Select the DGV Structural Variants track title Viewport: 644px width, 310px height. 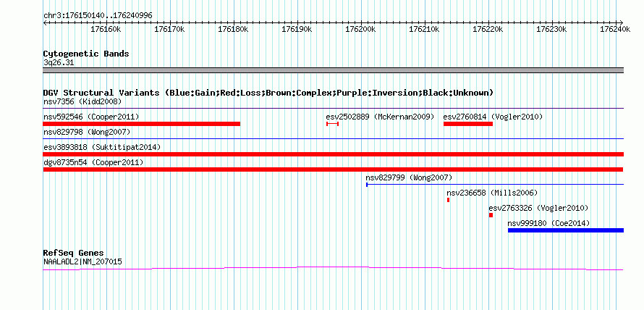click(x=268, y=93)
